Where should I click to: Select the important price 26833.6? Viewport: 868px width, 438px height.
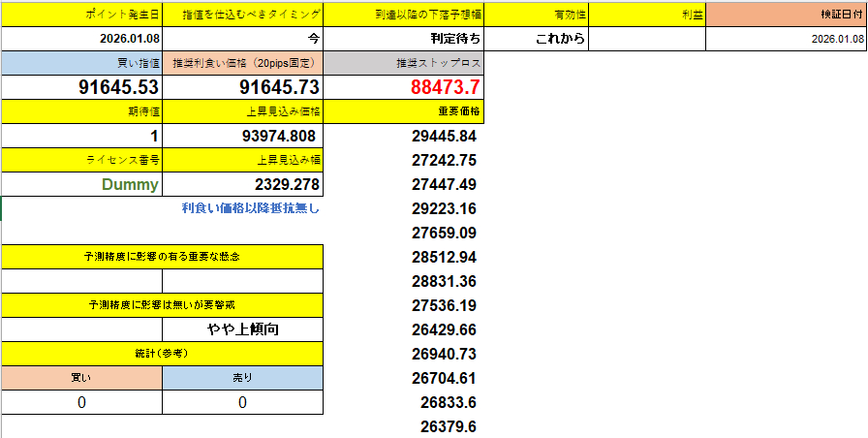[x=449, y=402]
